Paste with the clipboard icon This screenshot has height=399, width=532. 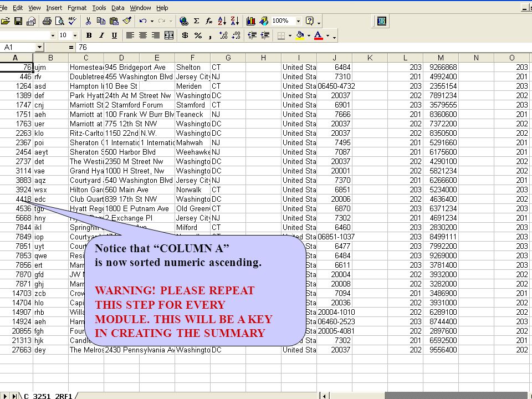114,22
